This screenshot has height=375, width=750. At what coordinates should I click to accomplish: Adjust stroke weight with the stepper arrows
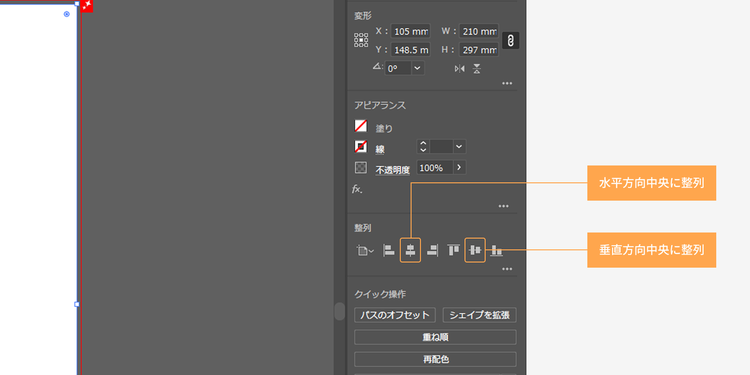[x=423, y=146]
